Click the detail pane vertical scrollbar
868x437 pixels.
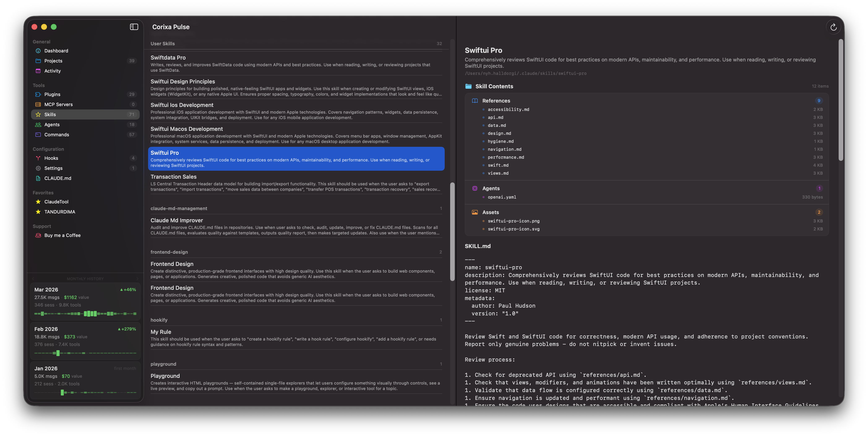click(x=841, y=100)
